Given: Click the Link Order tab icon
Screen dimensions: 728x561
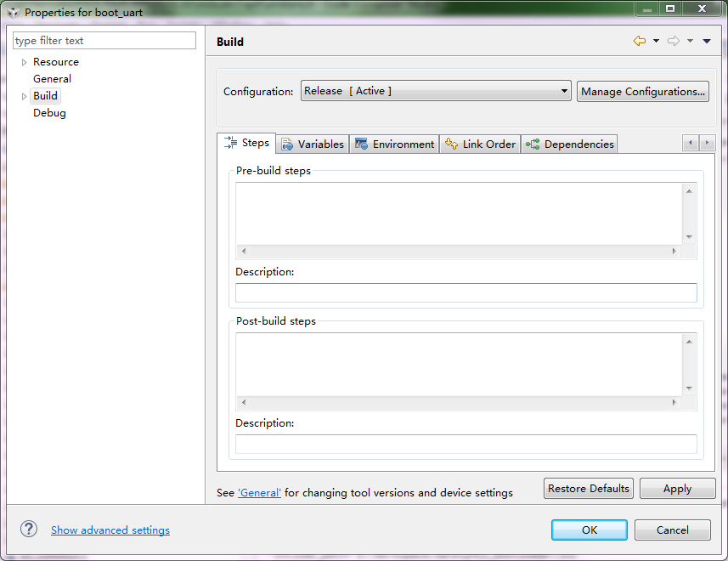Looking at the screenshot, I should (451, 144).
